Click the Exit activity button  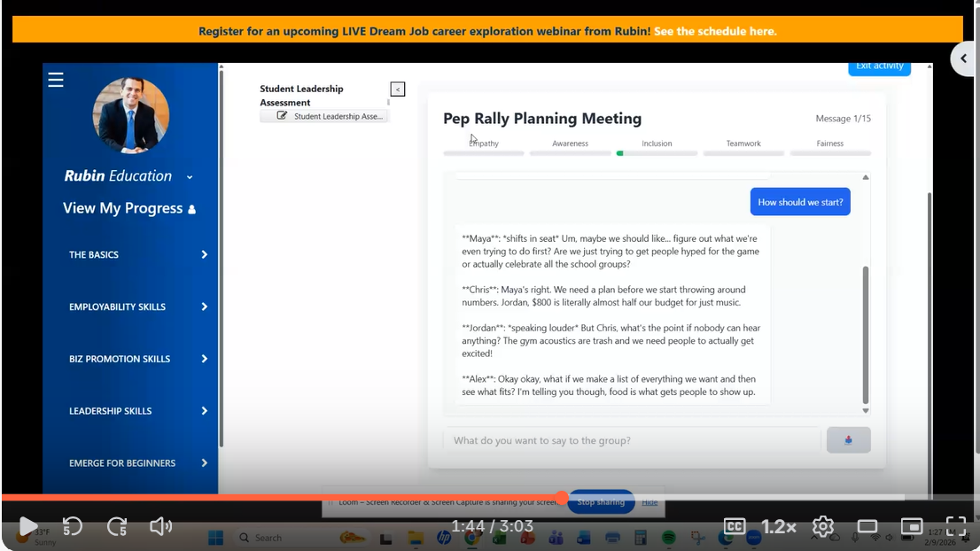pyautogui.click(x=879, y=67)
